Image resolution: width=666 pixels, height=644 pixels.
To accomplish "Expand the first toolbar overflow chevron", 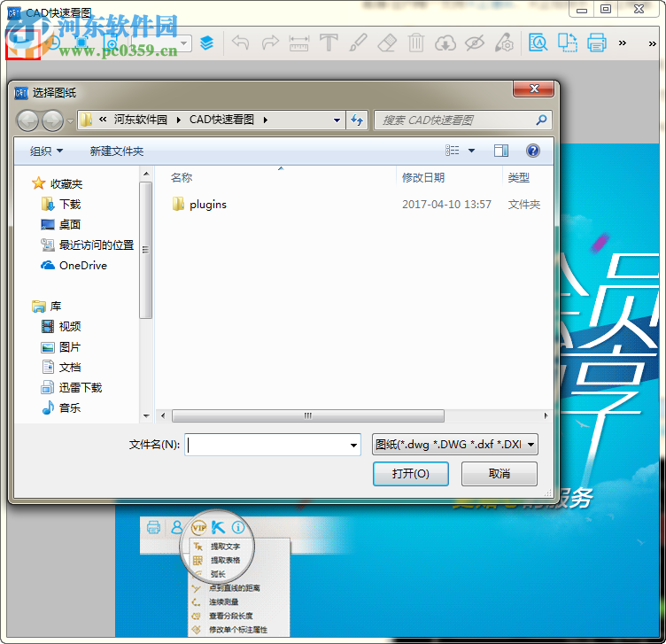I will click(x=623, y=43).
